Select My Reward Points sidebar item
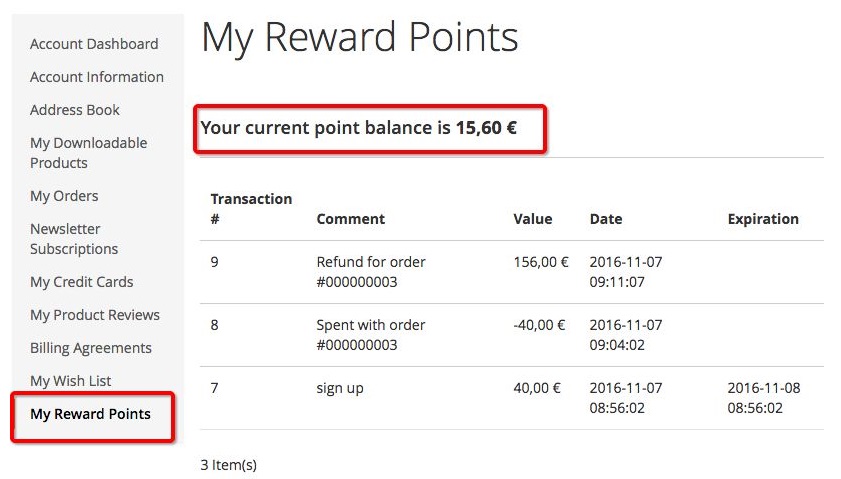 click(91, 414)
